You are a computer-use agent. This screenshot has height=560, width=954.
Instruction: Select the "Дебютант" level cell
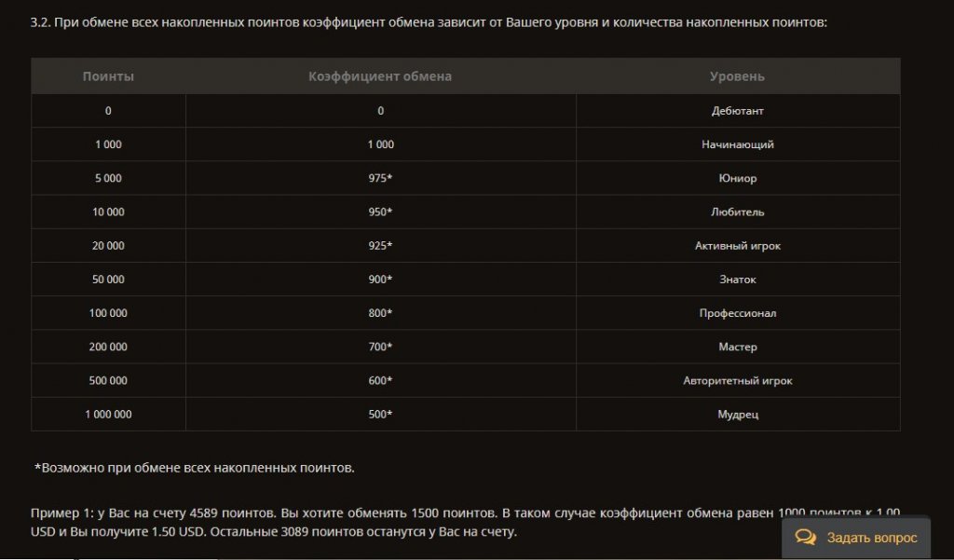pos(738,110)
